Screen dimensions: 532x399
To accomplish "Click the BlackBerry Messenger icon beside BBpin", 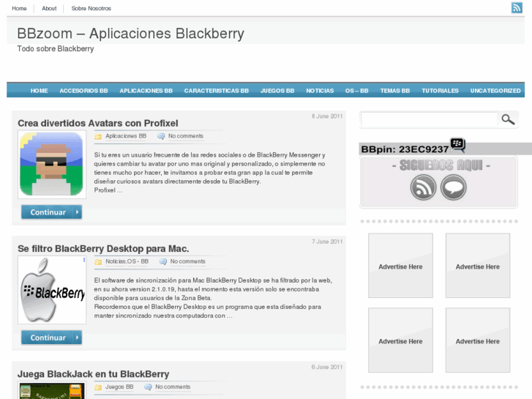I will point(457,145).
